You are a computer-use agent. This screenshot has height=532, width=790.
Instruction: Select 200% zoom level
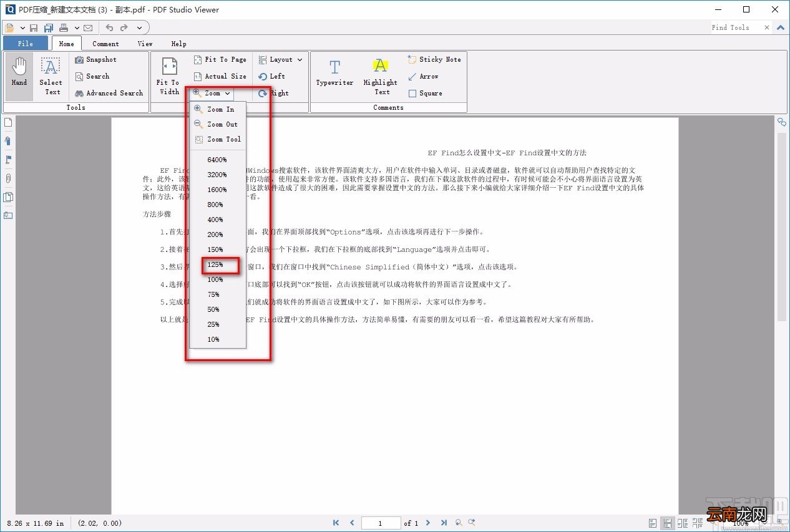coord(218,235)
